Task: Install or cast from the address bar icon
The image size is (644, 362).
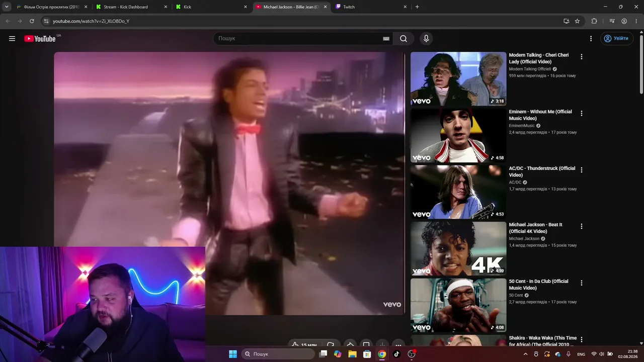Action: pyautogui.click(x=566, y=21)
